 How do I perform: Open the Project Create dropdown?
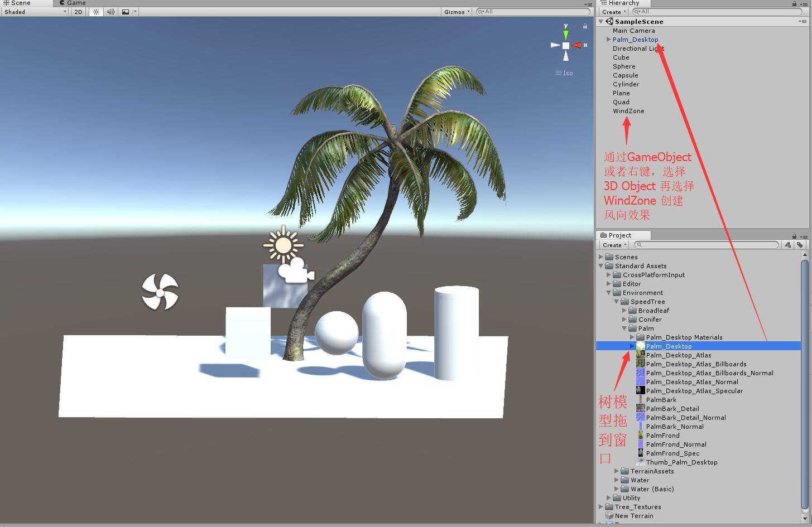(x=614, y=245)
